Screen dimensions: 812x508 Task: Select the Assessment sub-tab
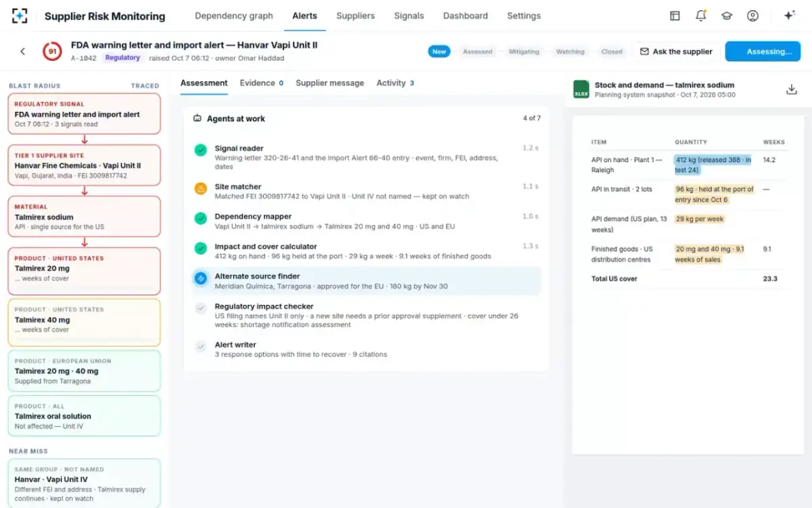pyautogui.click(x=204, y=83)
